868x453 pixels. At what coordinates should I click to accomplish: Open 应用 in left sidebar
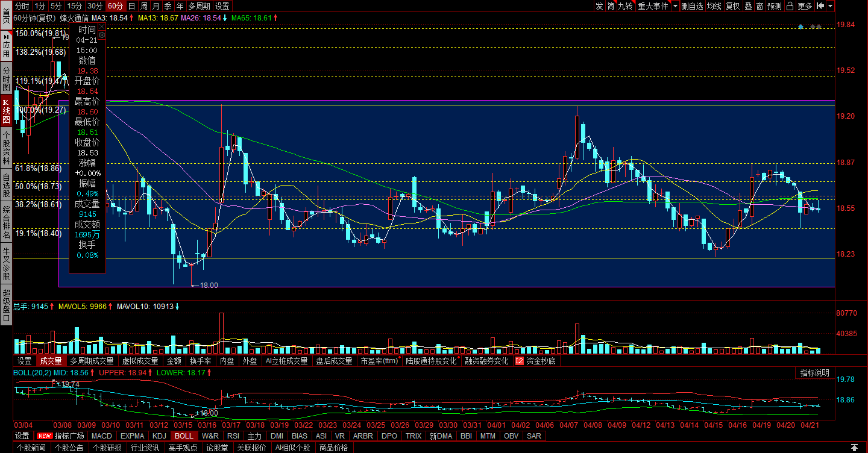click(x=6, y=46)
